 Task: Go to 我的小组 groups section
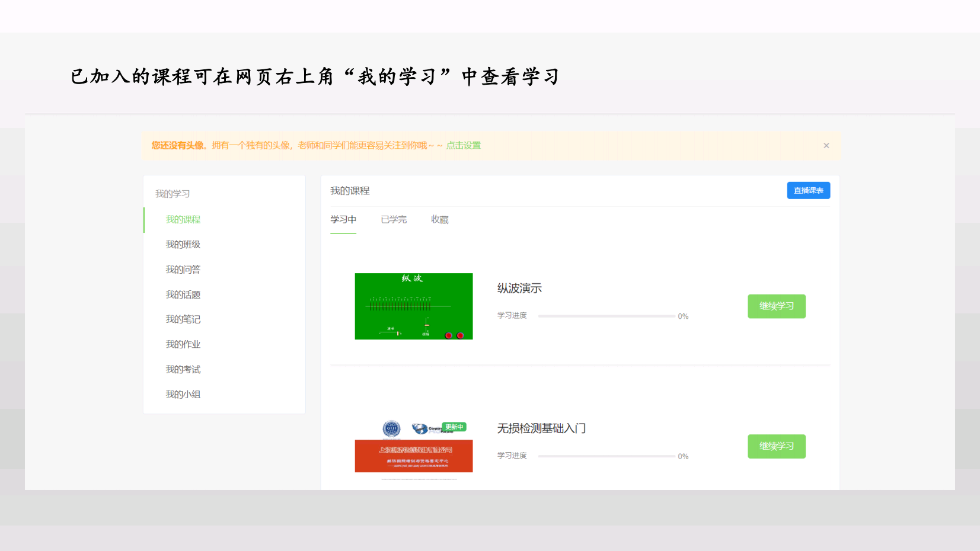pos(183,395)
